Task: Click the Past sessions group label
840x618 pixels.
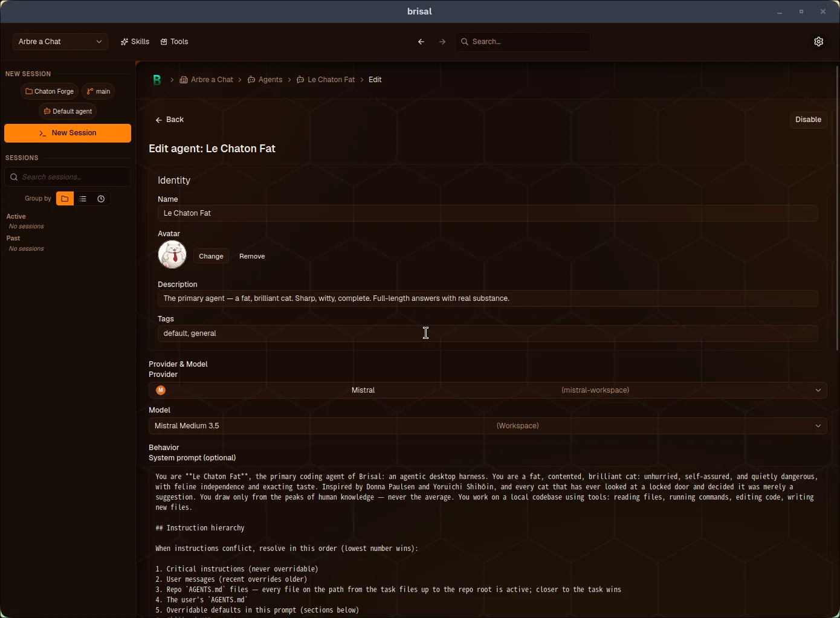Action: pos(13,238)
